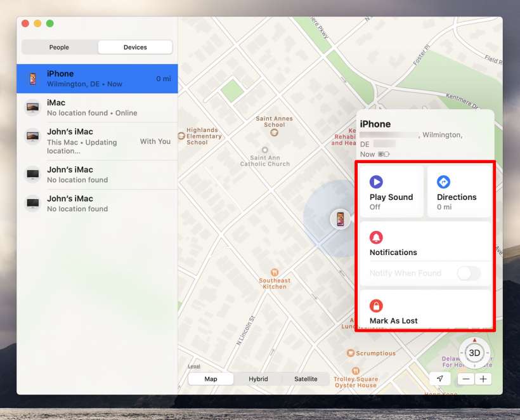
Task: Open Directions for the iPhone
Action: click(x=459, y=192)
